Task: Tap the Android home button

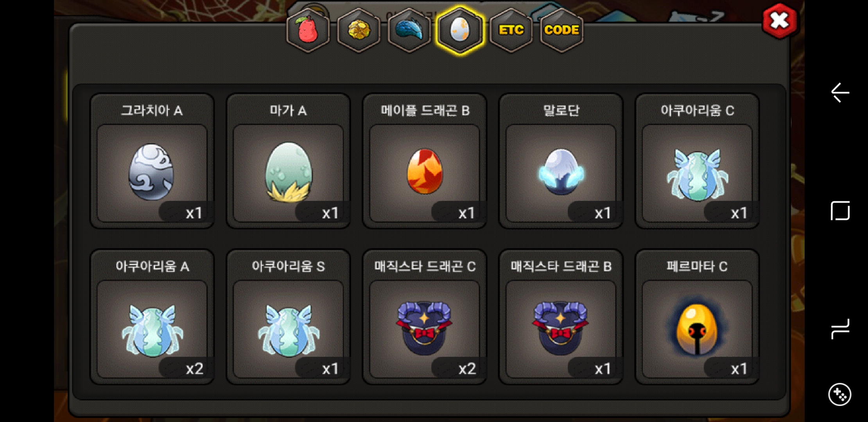Action: [840, 211]
